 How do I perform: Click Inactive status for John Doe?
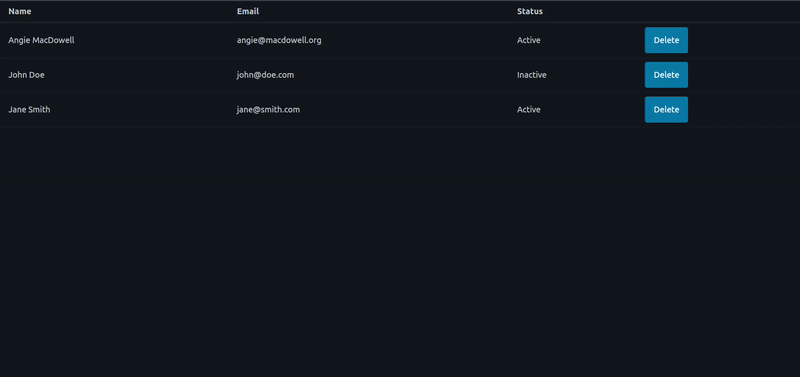pos(532,75)
